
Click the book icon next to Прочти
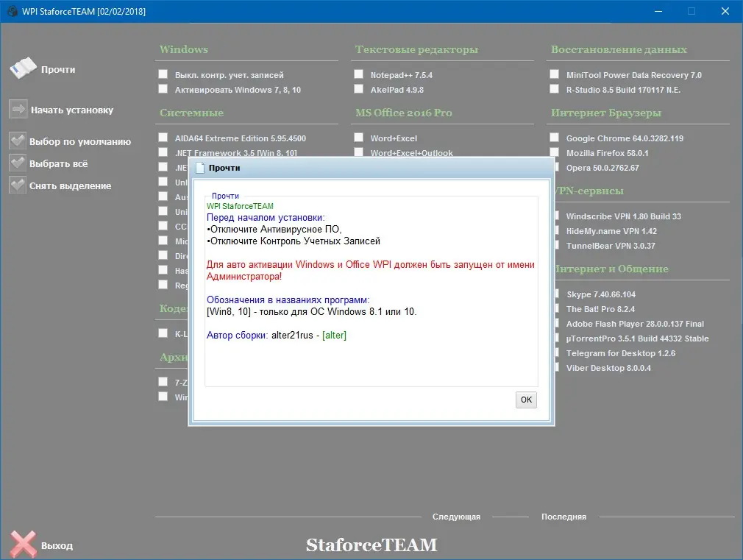click(23, 68)
